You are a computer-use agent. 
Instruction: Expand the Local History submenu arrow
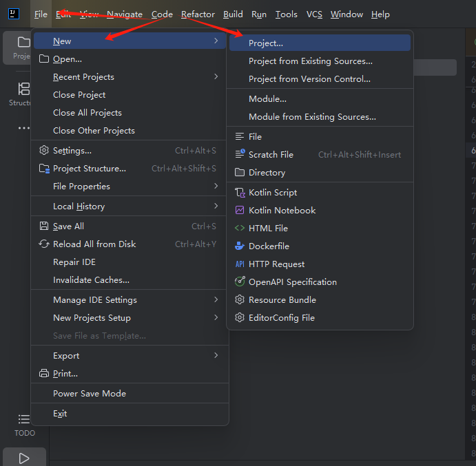(x=216, y=206)
